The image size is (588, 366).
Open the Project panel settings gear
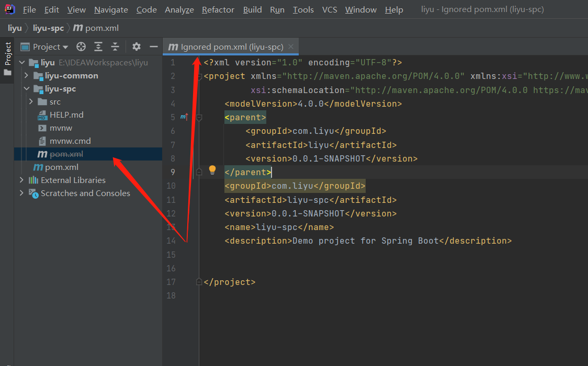[x=137, y=47]
